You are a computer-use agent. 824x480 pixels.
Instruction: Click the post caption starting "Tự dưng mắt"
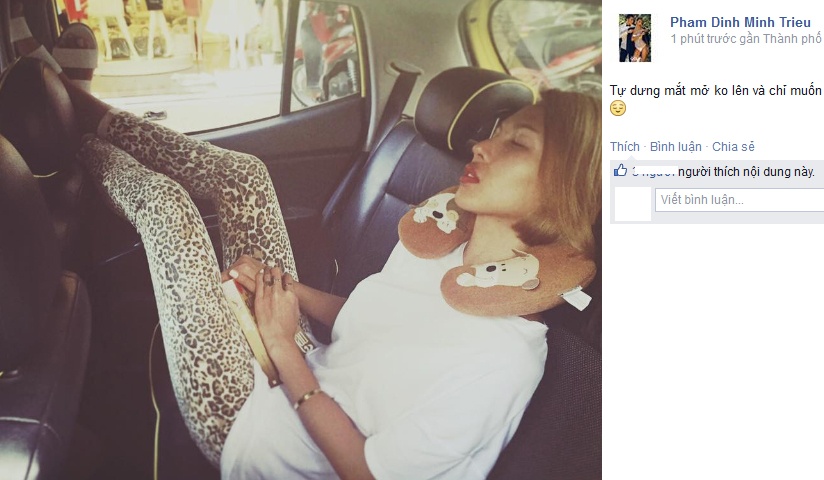point(715,90)
